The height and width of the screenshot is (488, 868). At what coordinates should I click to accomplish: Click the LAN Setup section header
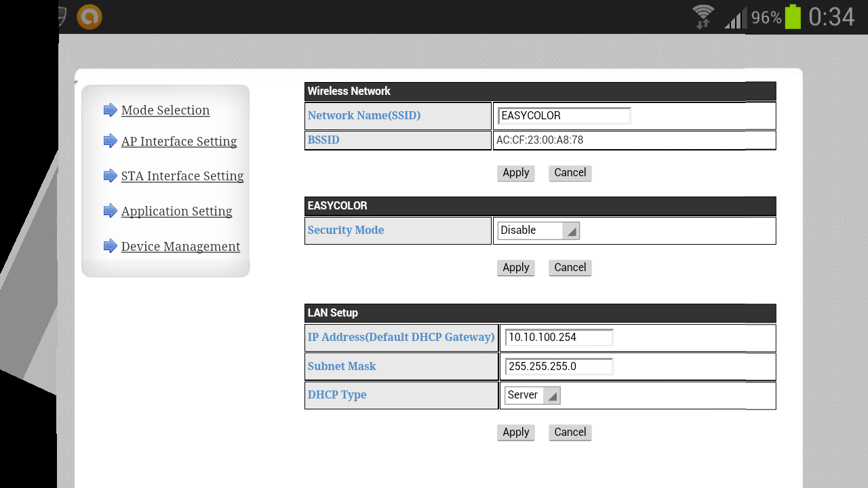[x=540, y=313]
